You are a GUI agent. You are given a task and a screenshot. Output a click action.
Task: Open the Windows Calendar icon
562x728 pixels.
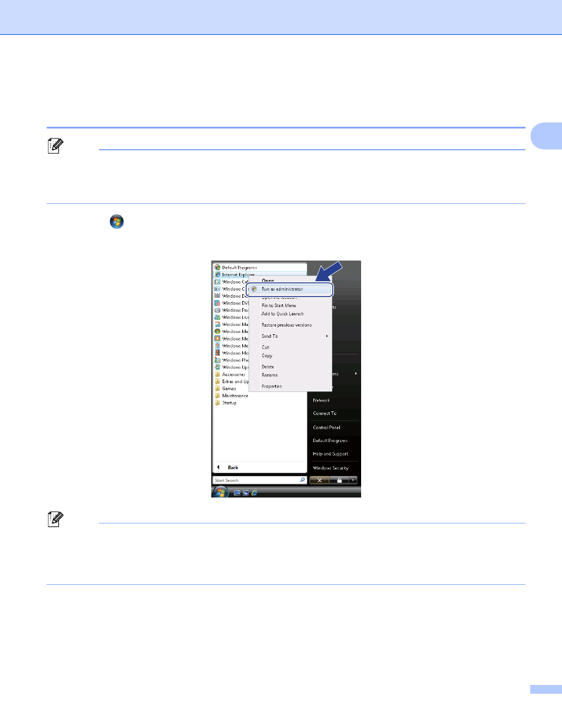[x=217, y=282]
